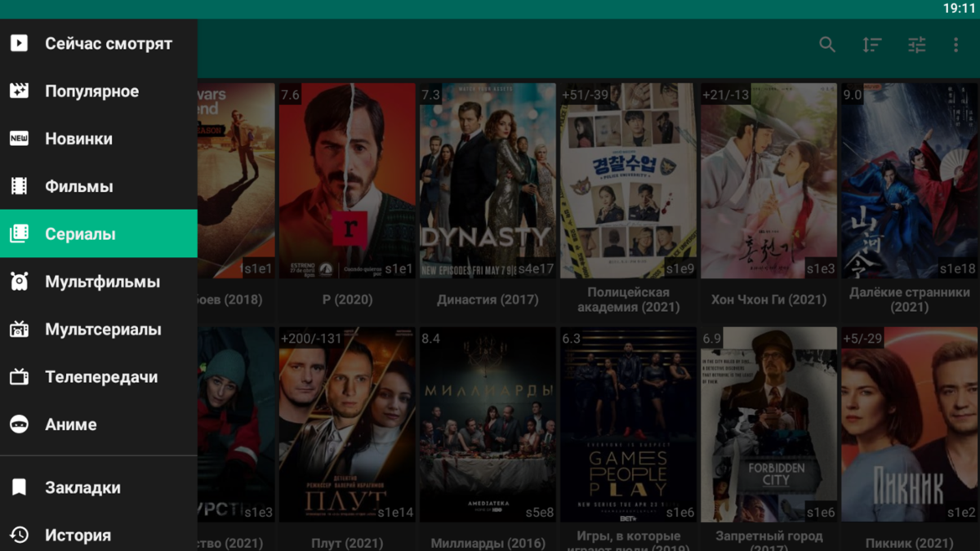Click the series library icon beside Сериалы
Screen dimensions: 980x551
pyautogui.click(x=19, y=233)
